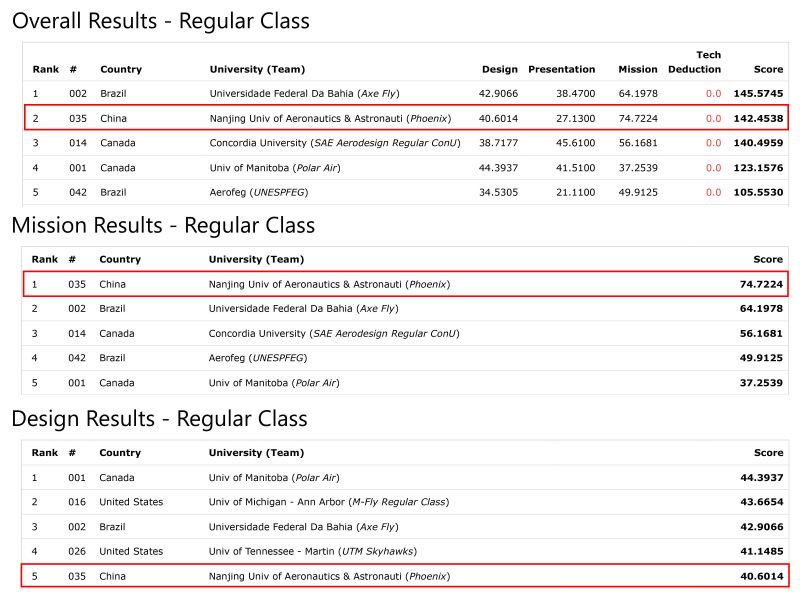
Task: Sort Overall Results by the Design column header
Action: point(499,69)
